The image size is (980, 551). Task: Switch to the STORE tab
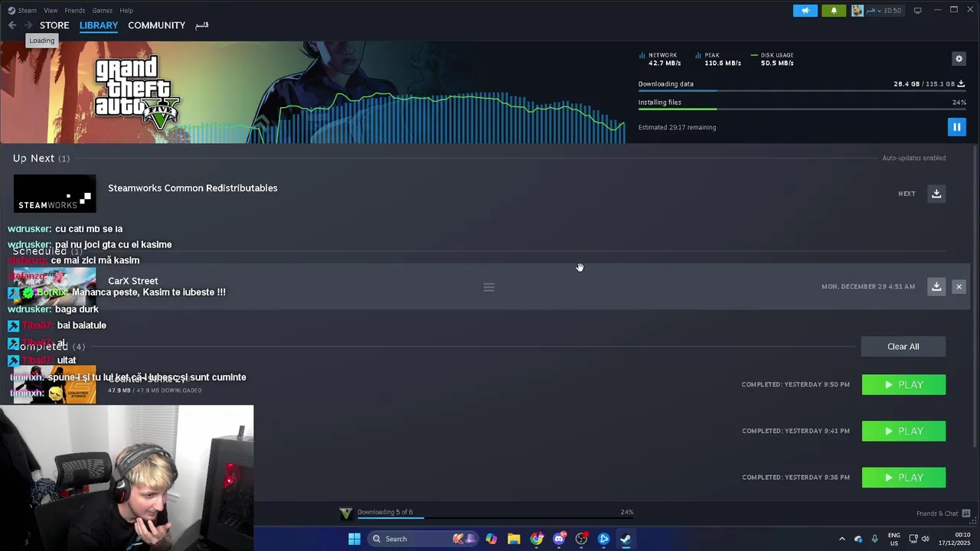pyautogui.click(x=54, y=25)
